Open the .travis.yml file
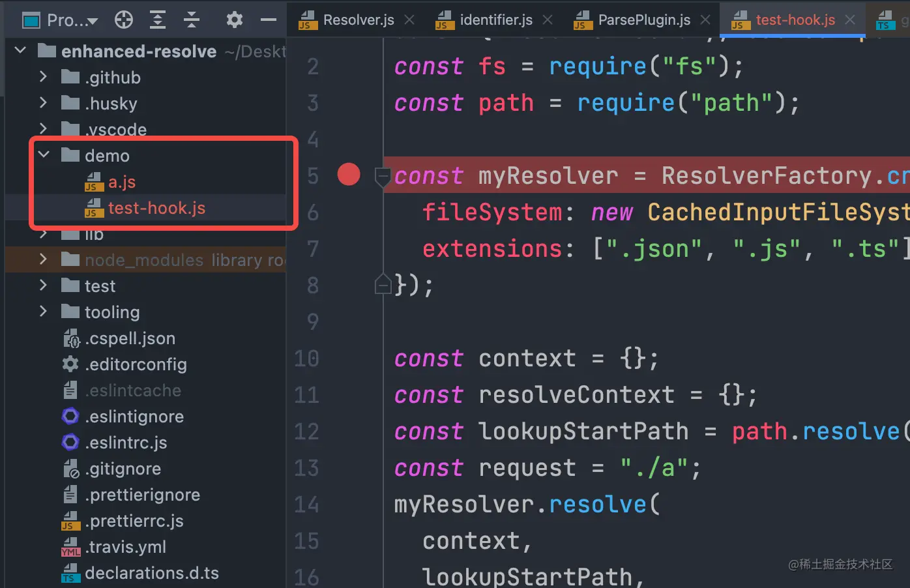 click(x=125, y=547)
